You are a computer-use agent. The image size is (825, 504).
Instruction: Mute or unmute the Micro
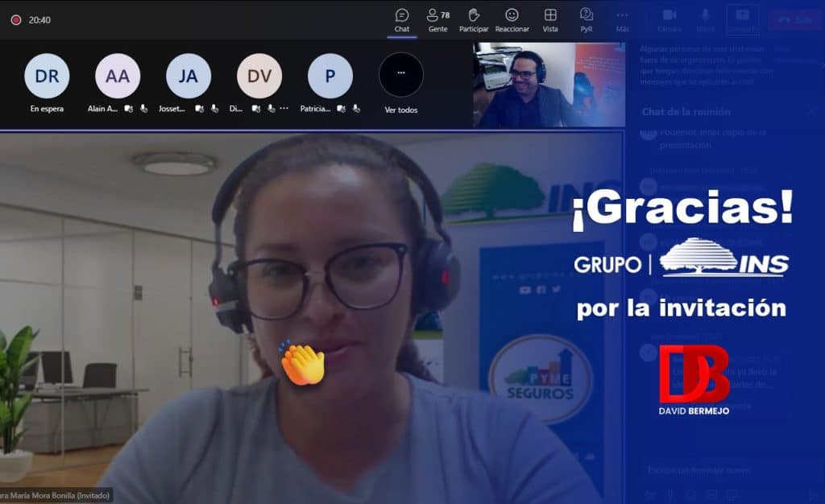[x=706, y=19]
